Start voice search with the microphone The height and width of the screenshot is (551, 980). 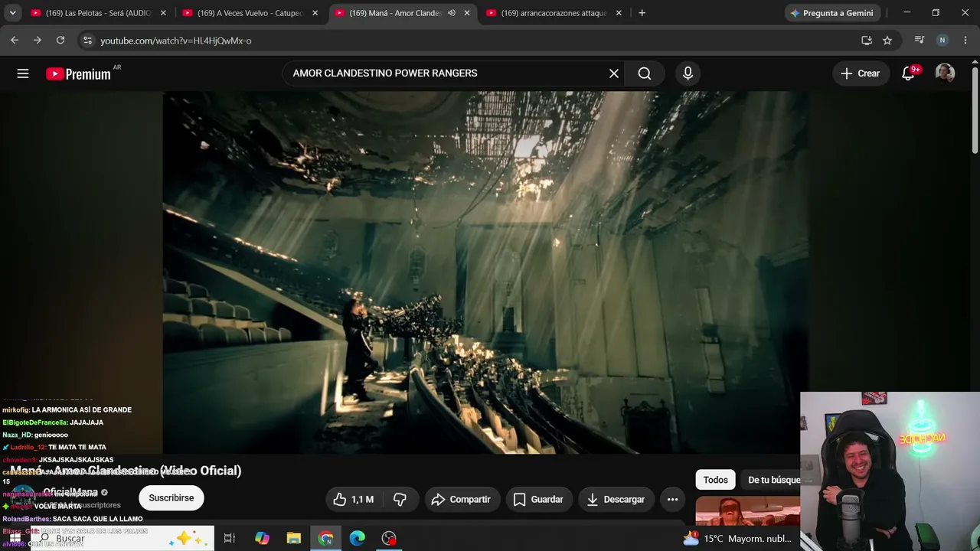(x=688, y=73)
